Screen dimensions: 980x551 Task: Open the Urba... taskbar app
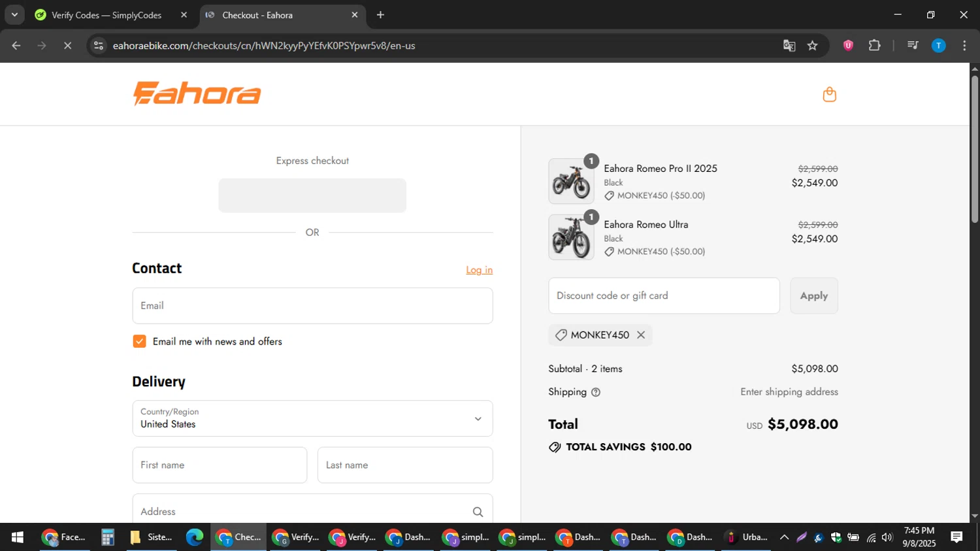pos(747,537)
